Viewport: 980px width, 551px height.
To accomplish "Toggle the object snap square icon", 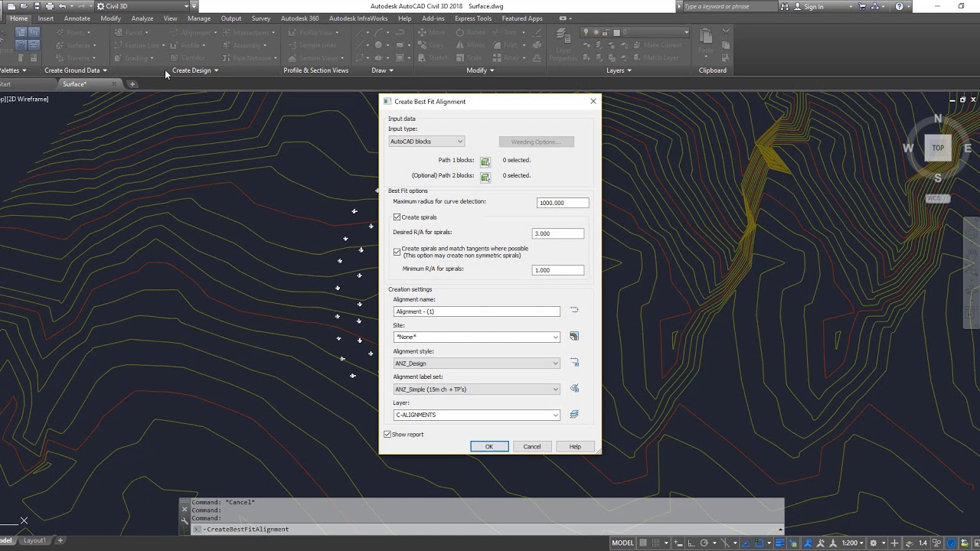I will click(x=759, y=543).
